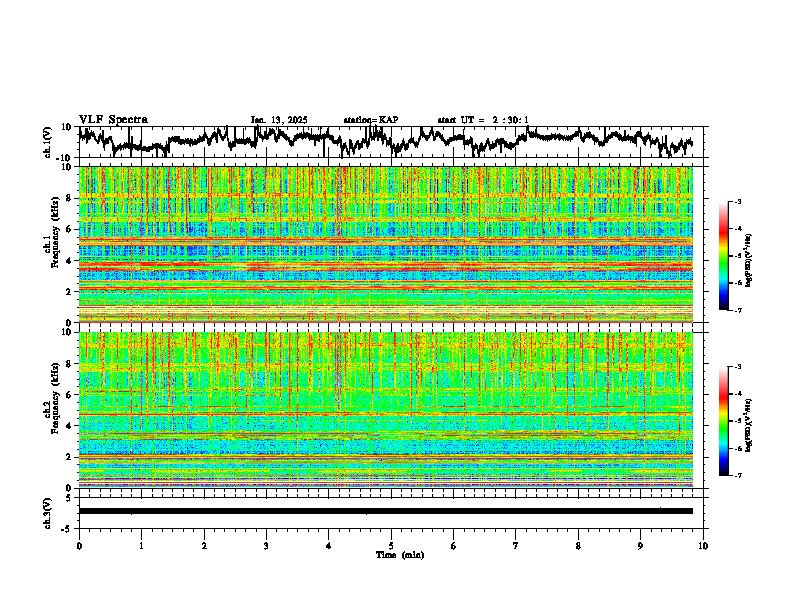Click the ch.2 colorbar log(PSD) label
Screen dimensions: 792x612
tap(748, 424)
